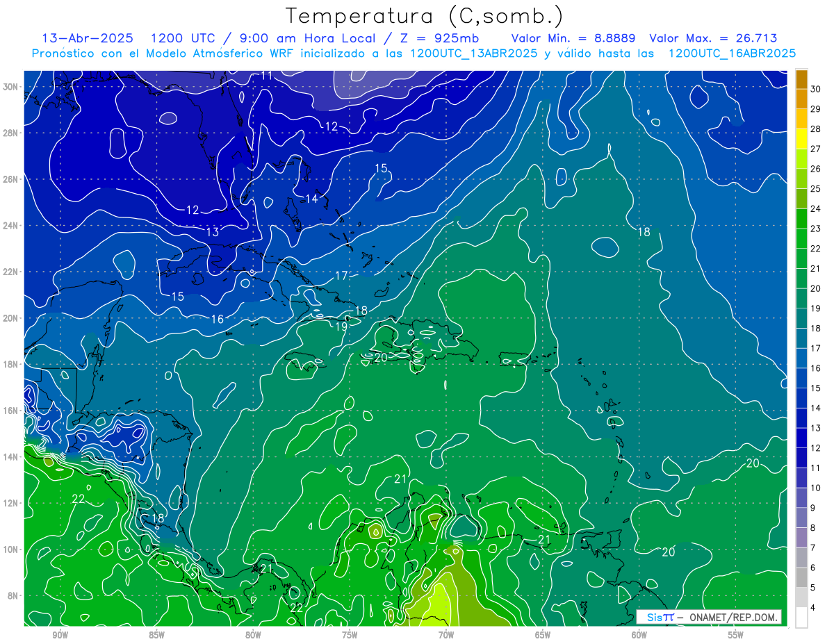Click the "16N" latitude axis label

[11, 411]
